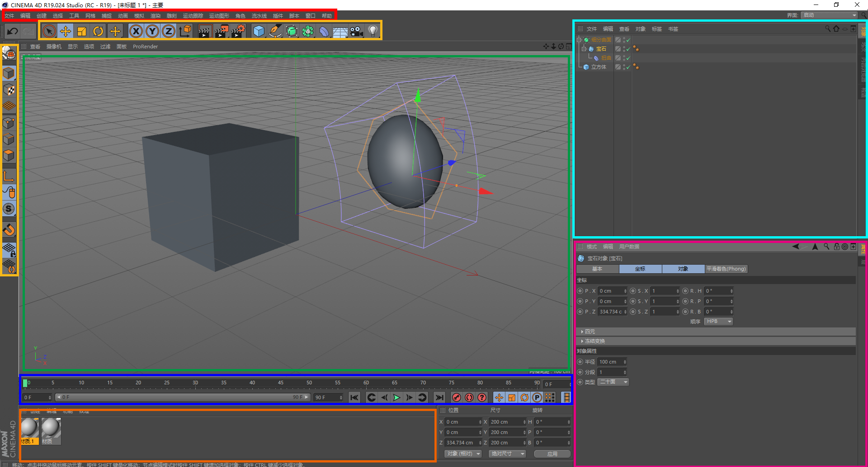Toggle the P.X animation keyframe circle
Screen dimensions: 868x467
(580, 291)
